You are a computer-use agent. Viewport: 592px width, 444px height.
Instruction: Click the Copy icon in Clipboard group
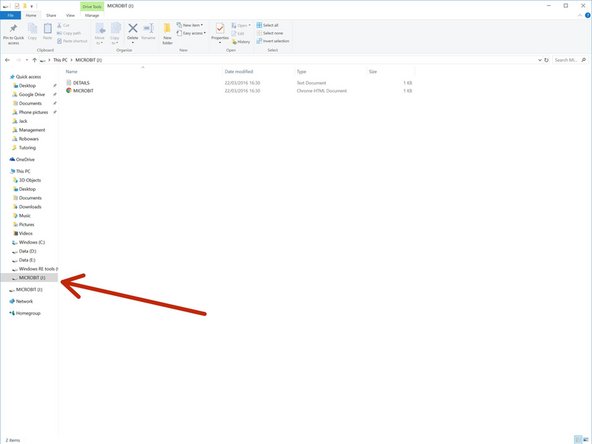coord(32,29)
